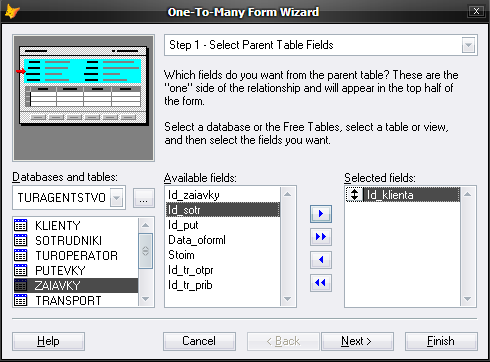This screenshot has height=362, width=490.
Task: Select the Id_tr_prib available field
Action: (x=223, y=285)
